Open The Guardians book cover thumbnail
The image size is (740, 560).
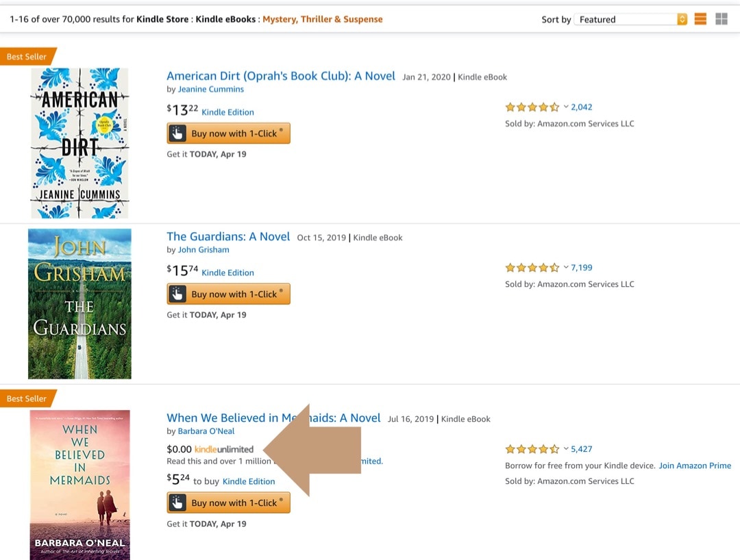[x=79, y=303]
